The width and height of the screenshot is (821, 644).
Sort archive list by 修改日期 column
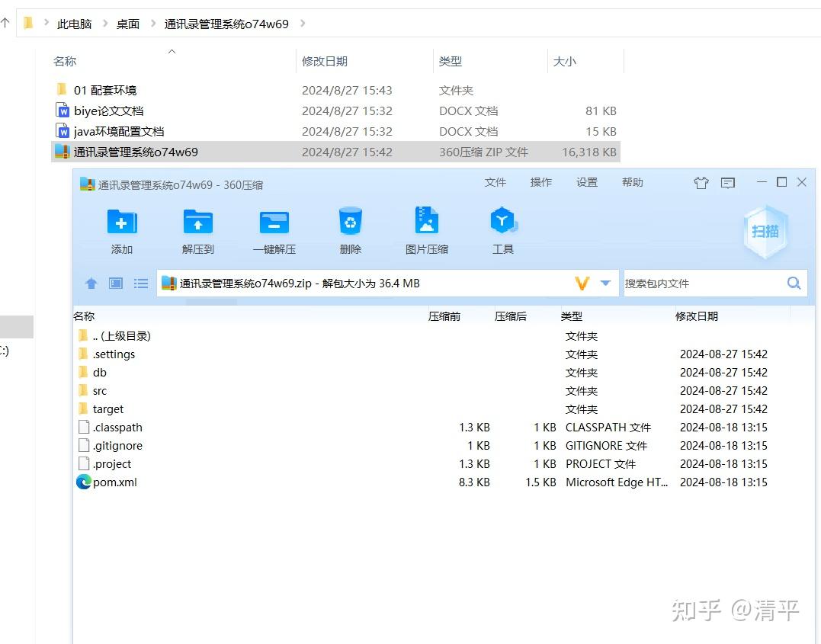697,316
